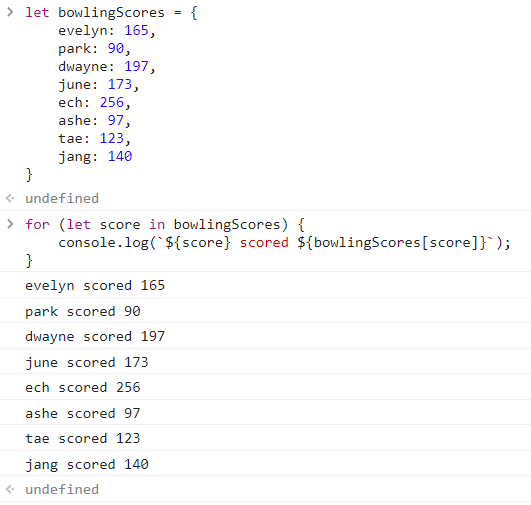The height and width of the screenshot is (505, 531).
Task: Click the 'ech scored 256' output row
Action: (x=266, y=387)
